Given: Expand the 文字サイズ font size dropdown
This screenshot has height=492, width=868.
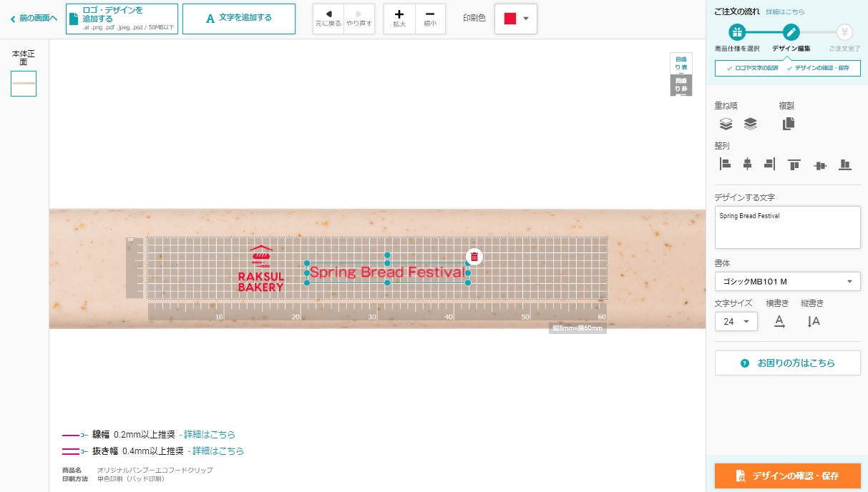Looking at the screenshot, I should (736, 321).
